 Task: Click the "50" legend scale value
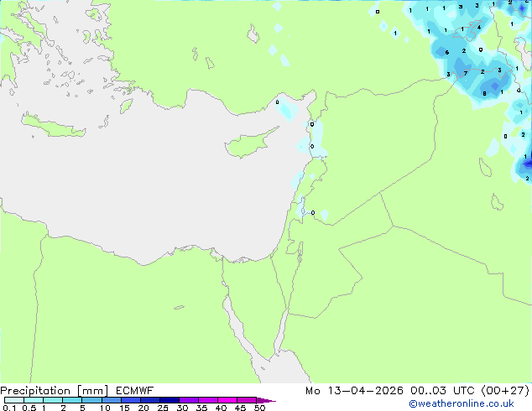(259, 408)
